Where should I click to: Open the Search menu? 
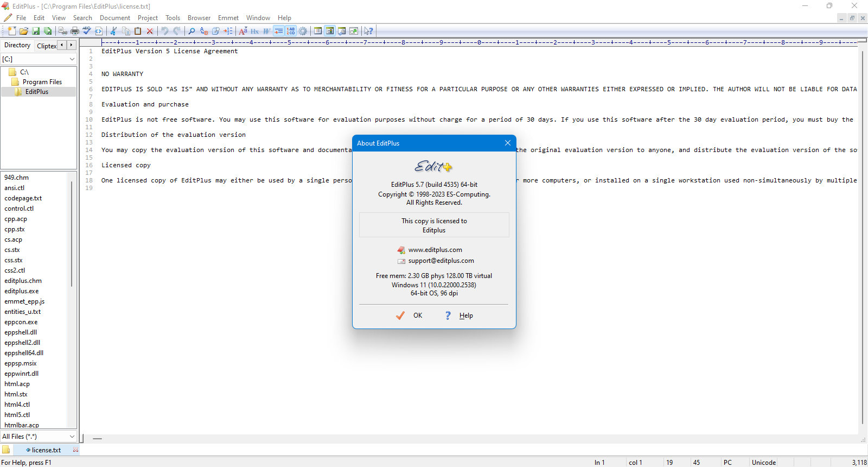point(82,18)
